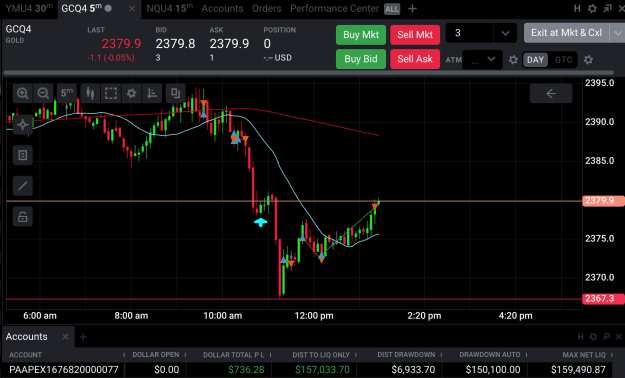Pop out the Accounts panel
Screen dimensions: 625x378
(606, 337)
